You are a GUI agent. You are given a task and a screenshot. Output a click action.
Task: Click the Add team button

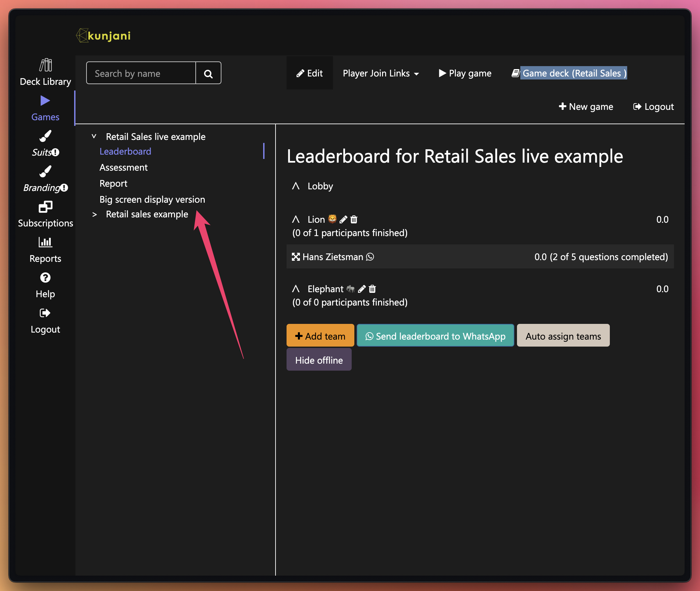[320, 336]
